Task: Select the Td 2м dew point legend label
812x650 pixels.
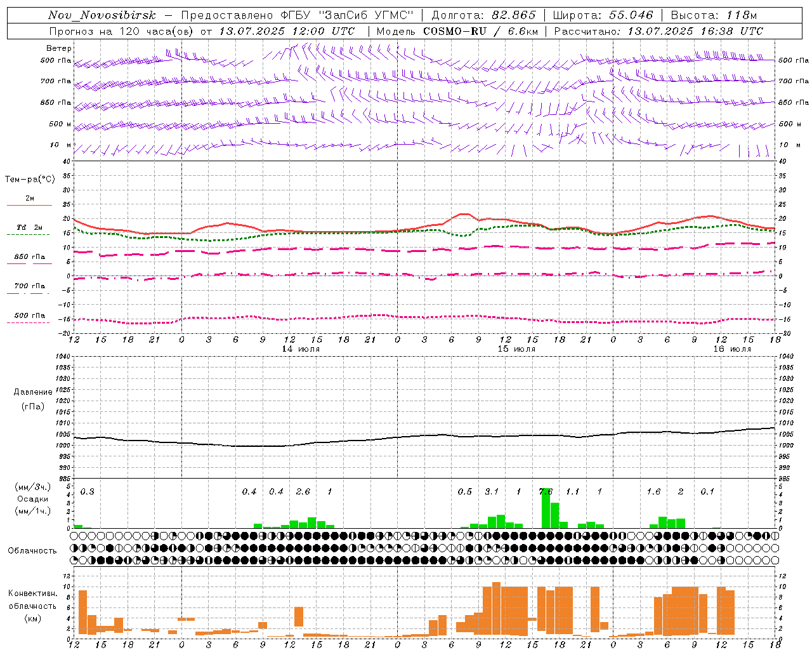Action: pos(30,227)
